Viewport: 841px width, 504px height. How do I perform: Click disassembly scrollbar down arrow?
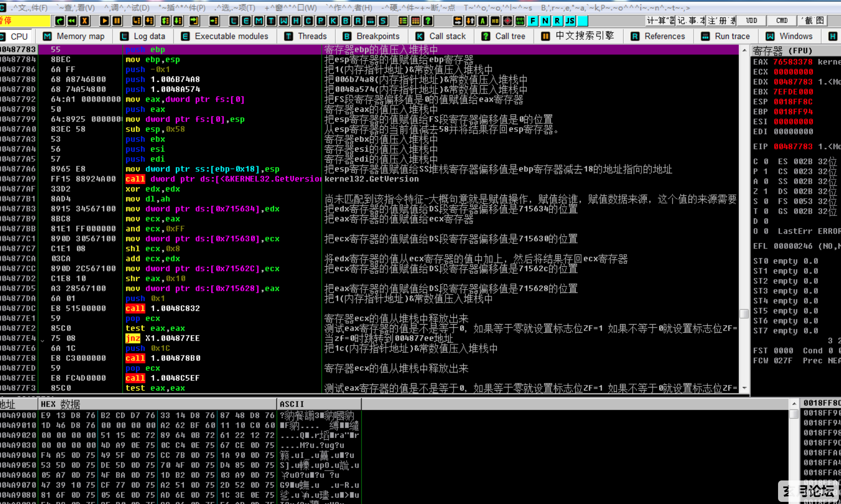point(744,388)
